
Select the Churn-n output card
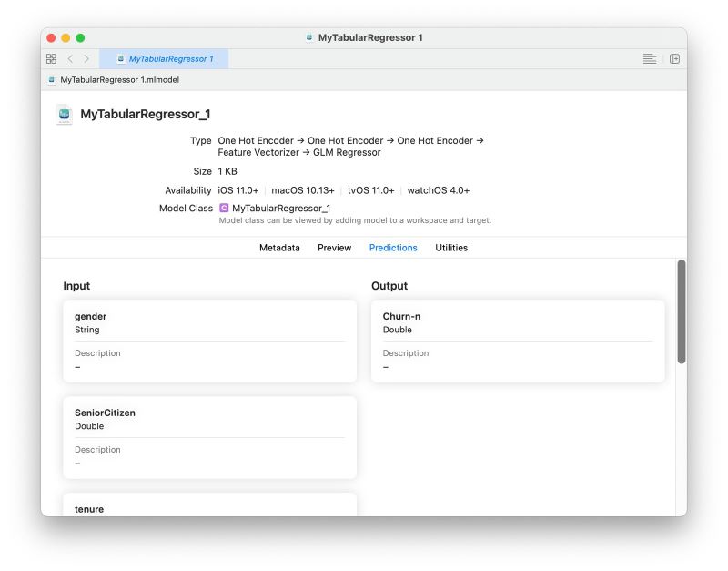pyautogui.click(x=518, y=341)
